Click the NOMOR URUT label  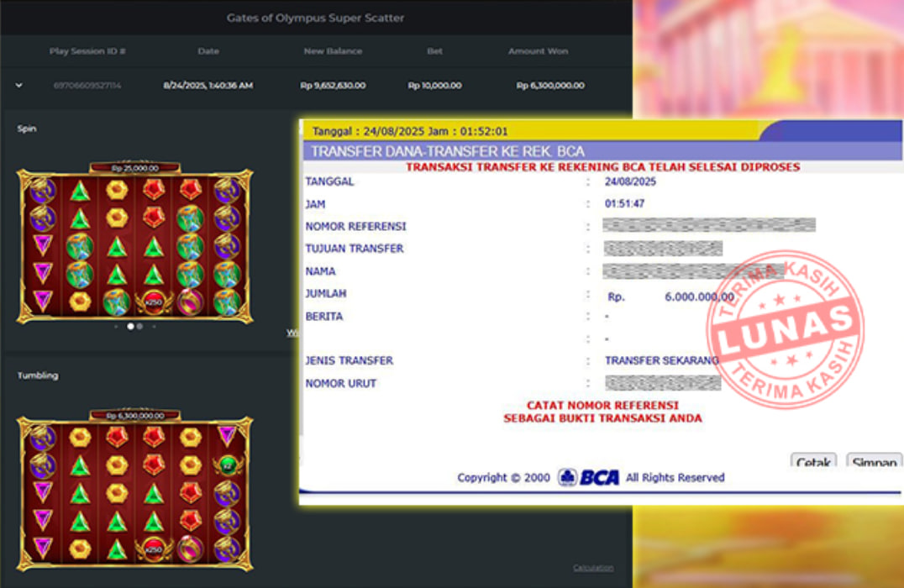pos(341,383)
